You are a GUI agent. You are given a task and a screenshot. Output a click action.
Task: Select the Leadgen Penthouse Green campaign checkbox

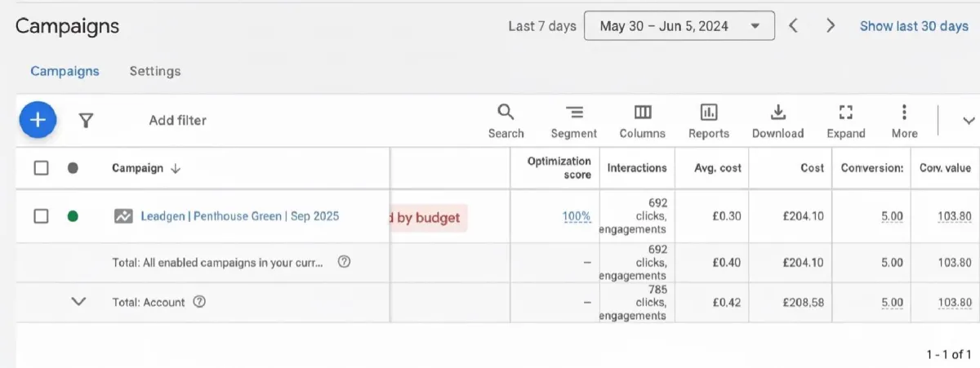42,216
